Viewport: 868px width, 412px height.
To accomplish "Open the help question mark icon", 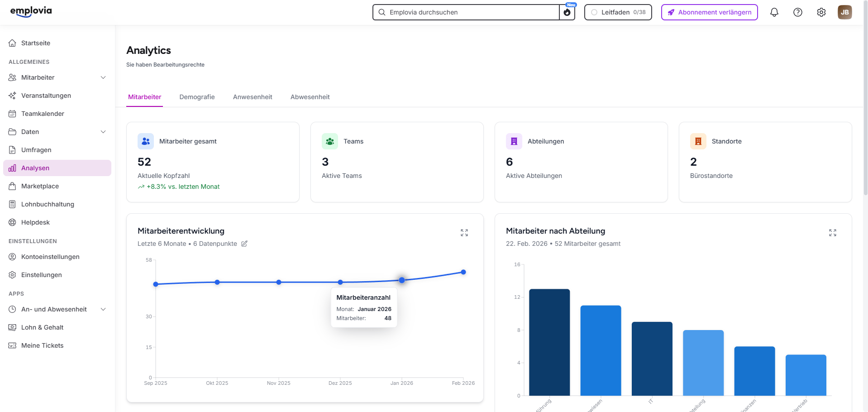I will click(x=798, y=12).
